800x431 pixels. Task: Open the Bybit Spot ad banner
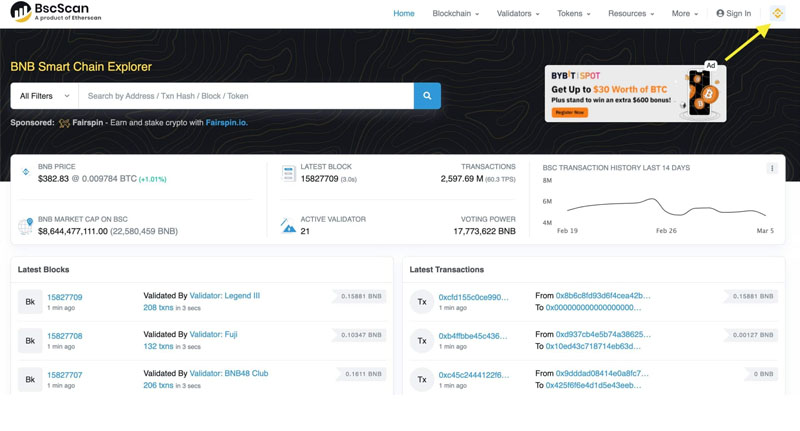pos(635,93)
